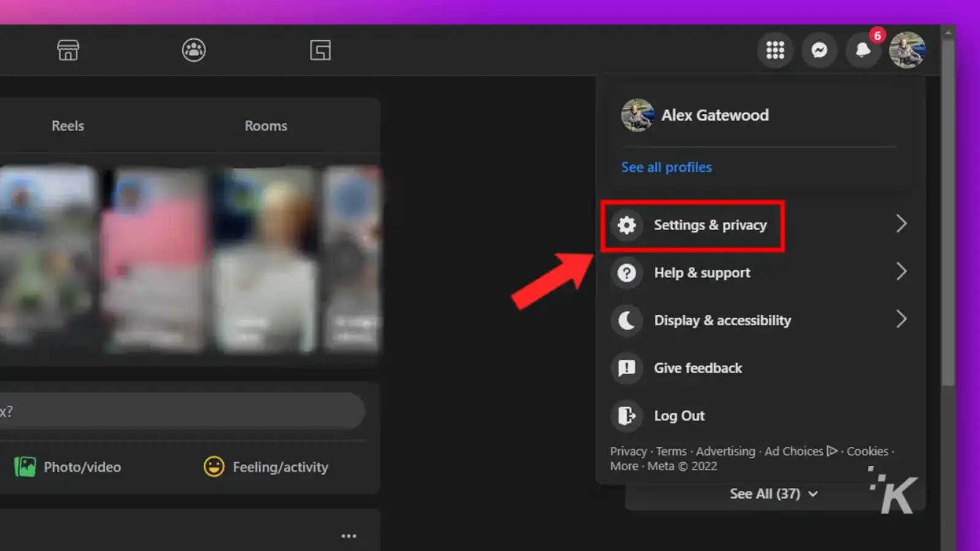This screenshot has width=980, height=551.
Task: Click the Display & accessibility moon icon
Action: coord(627,320)
